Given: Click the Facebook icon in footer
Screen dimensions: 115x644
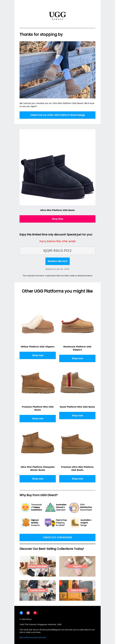Looking at the screenshot, I should (x=21, y=613).
